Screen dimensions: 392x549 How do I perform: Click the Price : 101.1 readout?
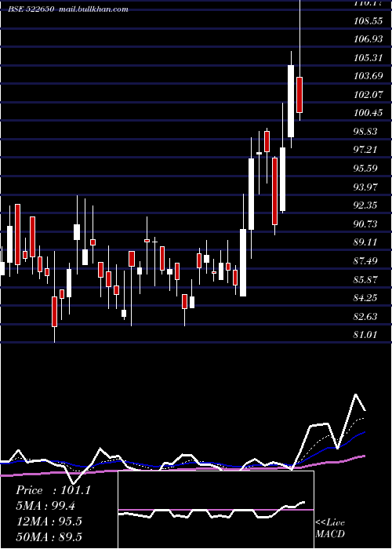53,490
